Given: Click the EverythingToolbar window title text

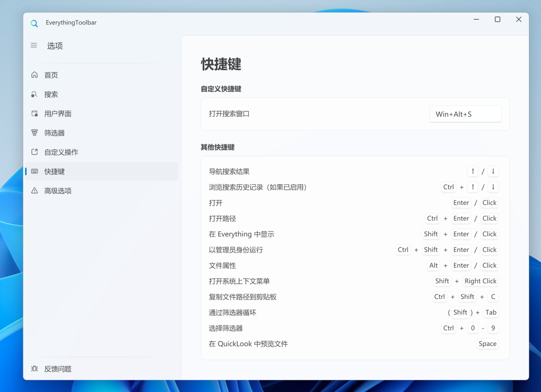Looking at the screenshot, I should 71,23.
